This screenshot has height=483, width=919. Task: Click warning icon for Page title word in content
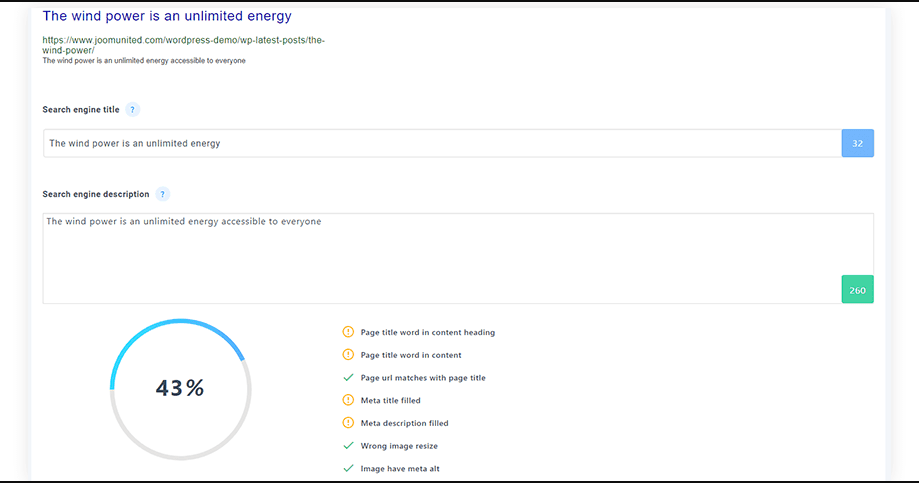click(348, 355)
